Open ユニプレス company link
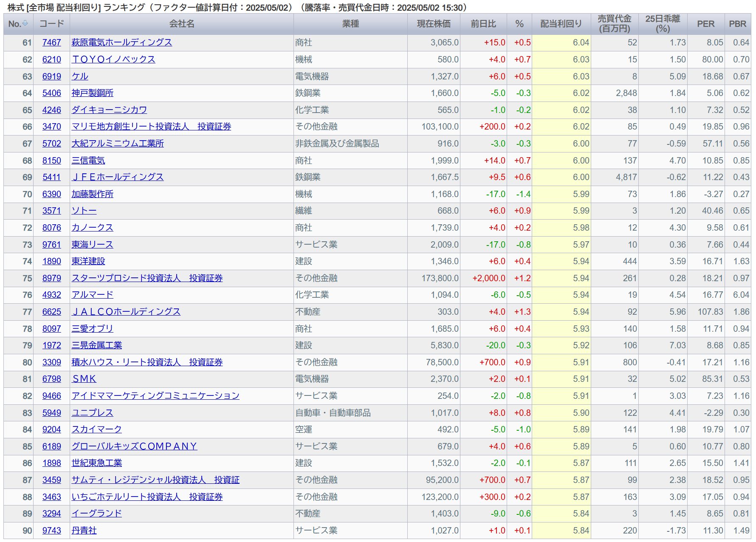Viewport: 756px width, 542px height. tap(93, 413)
